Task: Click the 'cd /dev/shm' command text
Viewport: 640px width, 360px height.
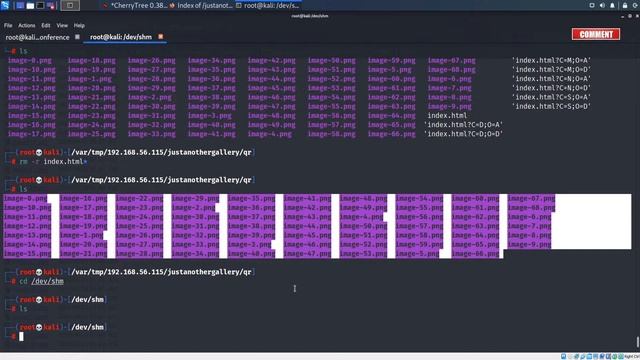Action: (41, 281)
